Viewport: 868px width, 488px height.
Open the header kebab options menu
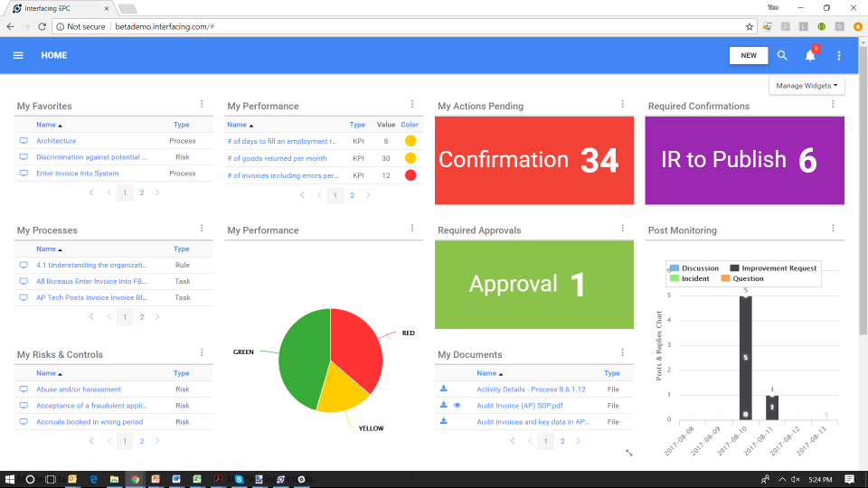click(839, 55)
